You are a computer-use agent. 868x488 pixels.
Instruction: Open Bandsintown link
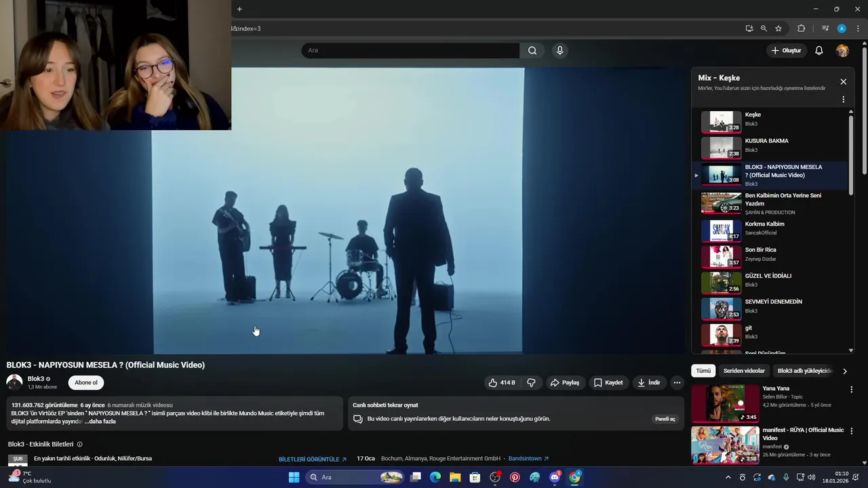click(529, 459)
